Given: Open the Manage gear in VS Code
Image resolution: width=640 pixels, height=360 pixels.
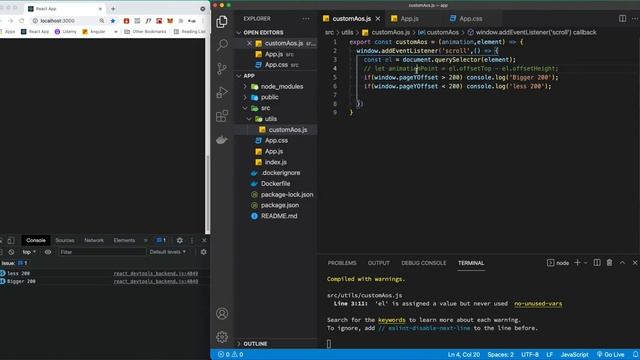Looking at the screenshot, I should [x=222, y=337].
